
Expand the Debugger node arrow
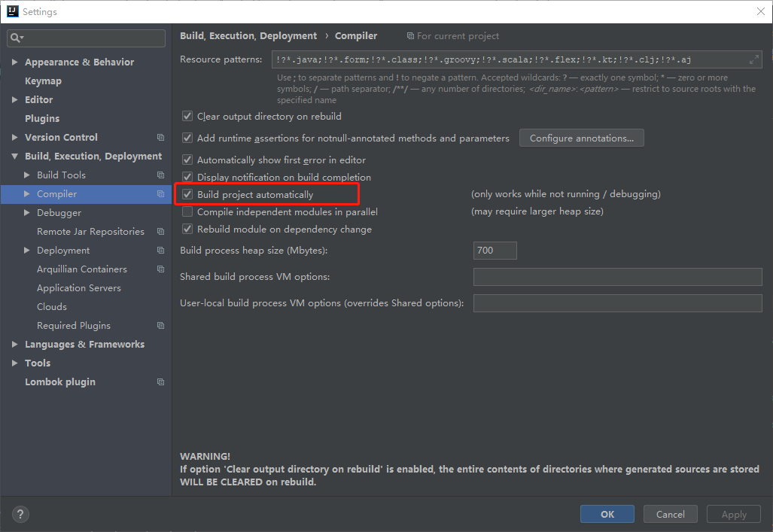point(26,212)
